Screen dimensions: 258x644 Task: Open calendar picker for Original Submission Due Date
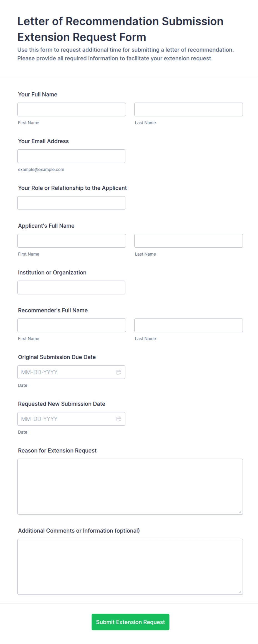tap(119, 372)
